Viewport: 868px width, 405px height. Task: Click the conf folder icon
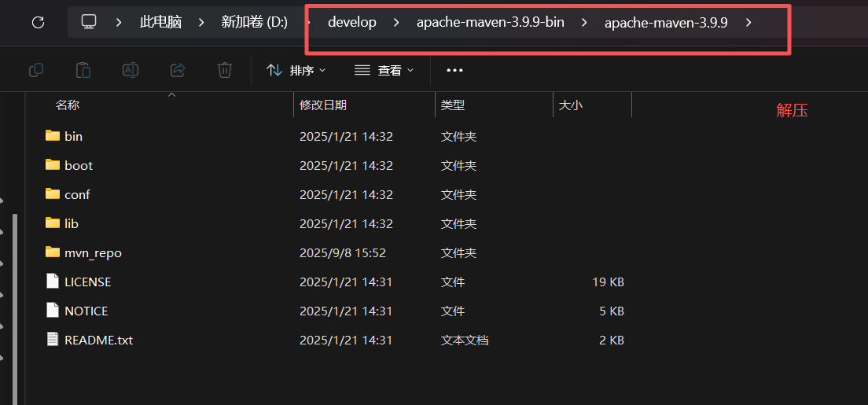[x=53, y=194]
